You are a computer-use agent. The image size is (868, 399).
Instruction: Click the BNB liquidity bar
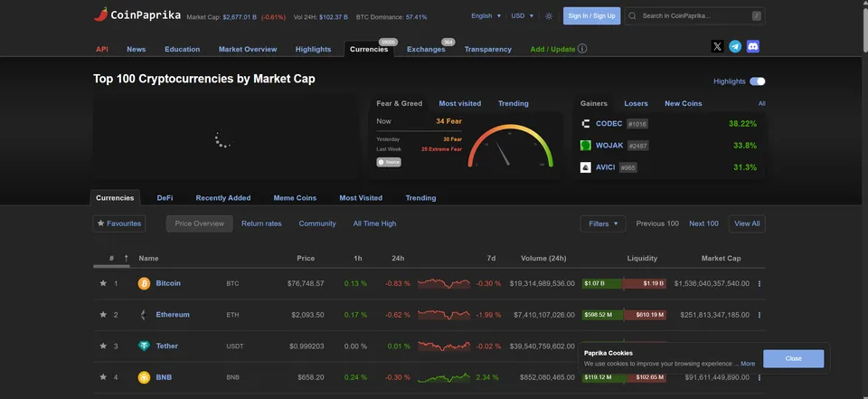click(x=624, y=377)
